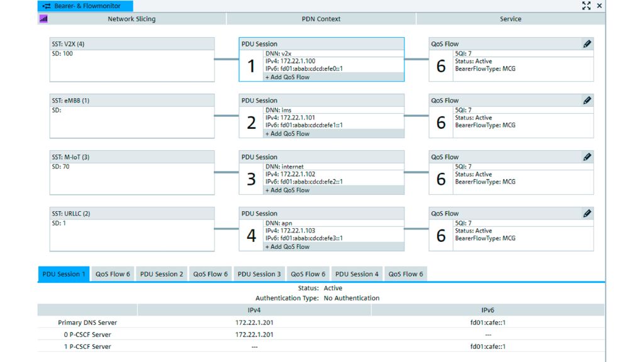Expand the Bearer- & Flowmonitor panel to fullscreen
Screen dimensions: 644x362
tap(586, 6)
